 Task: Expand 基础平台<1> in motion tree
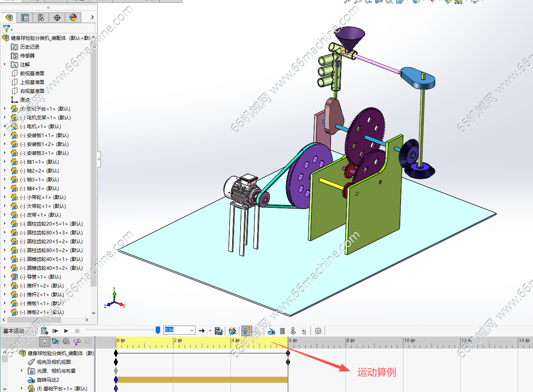22,388
